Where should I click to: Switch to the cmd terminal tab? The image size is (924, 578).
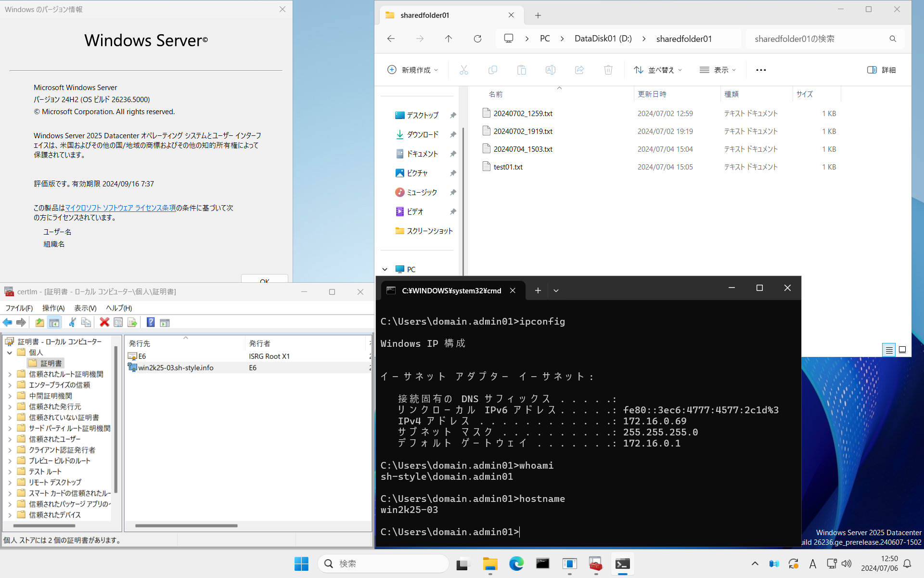click(450, 290)
